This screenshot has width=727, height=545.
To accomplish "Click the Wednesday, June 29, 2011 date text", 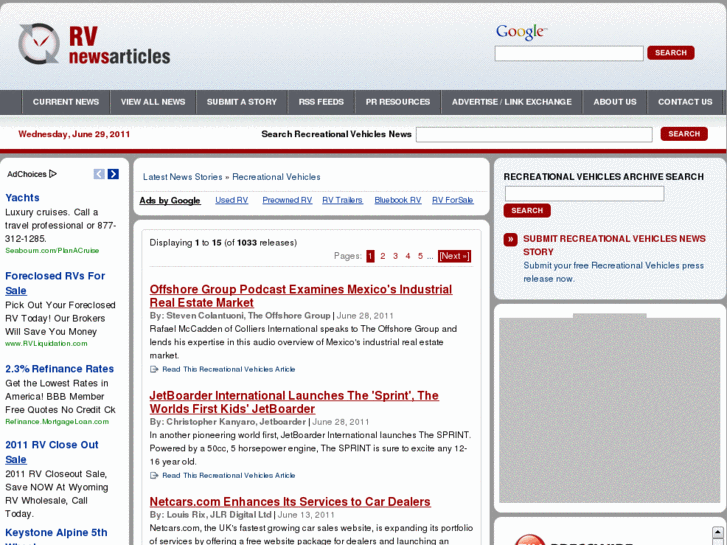I will (74, 135).
